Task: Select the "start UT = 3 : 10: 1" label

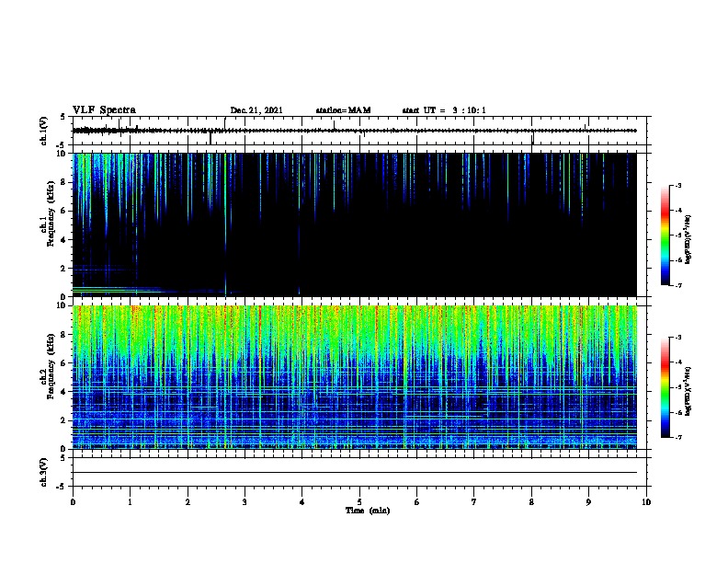Action: [444, 110]
